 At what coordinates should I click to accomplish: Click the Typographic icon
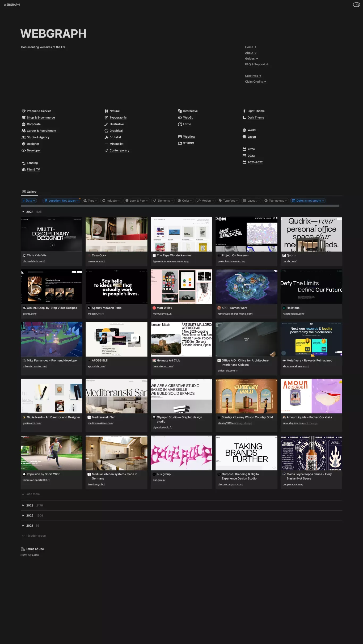click(107, 118)
